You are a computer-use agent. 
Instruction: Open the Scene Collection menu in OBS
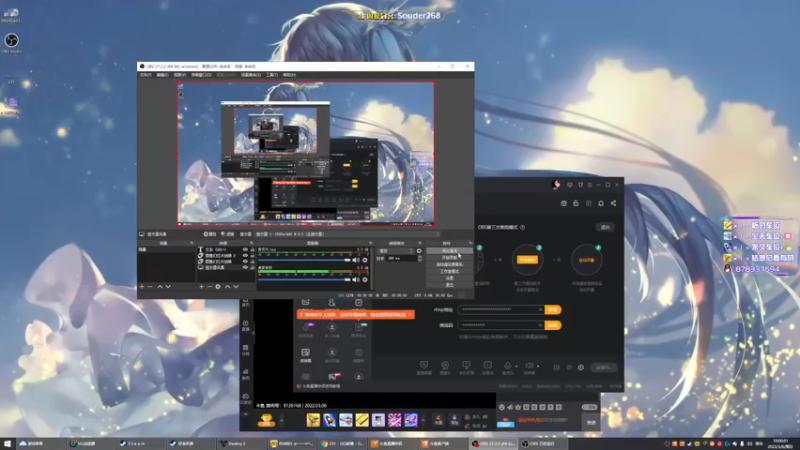coord(251,75)
